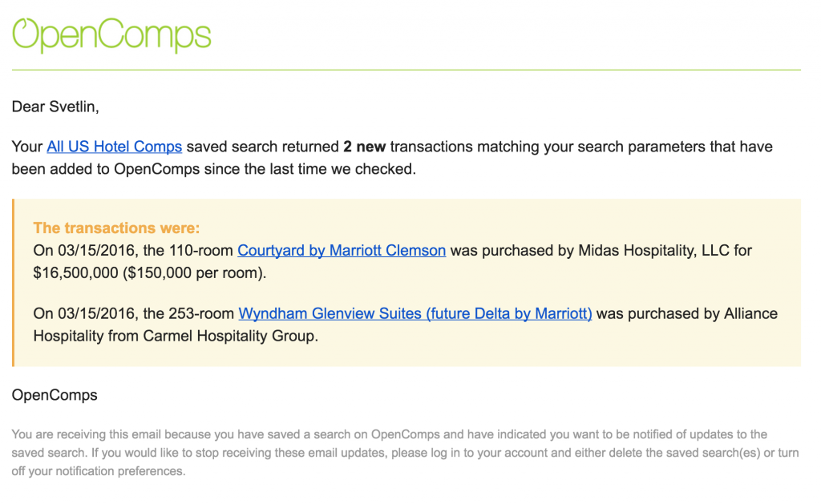The image size is (821, 504).
Task: Click the bold '2 new' text
Action: (365, 147)
